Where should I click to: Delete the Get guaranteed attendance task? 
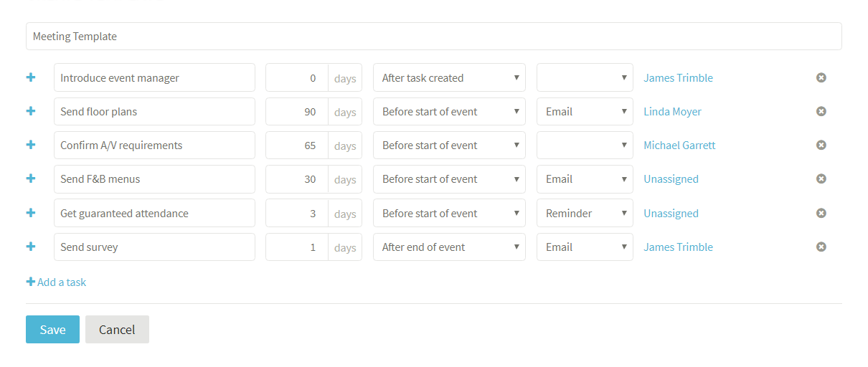[821, 213]
